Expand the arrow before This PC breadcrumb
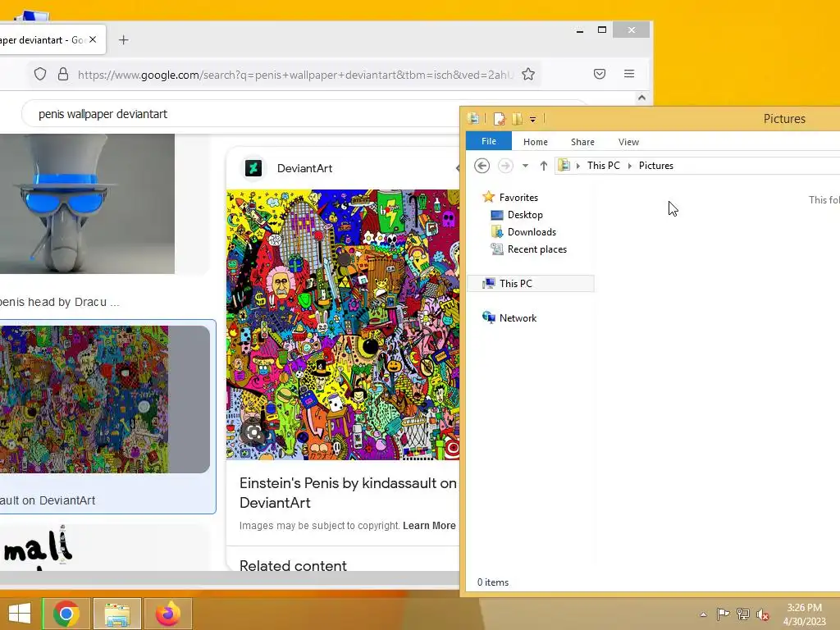 click(578, 166)
